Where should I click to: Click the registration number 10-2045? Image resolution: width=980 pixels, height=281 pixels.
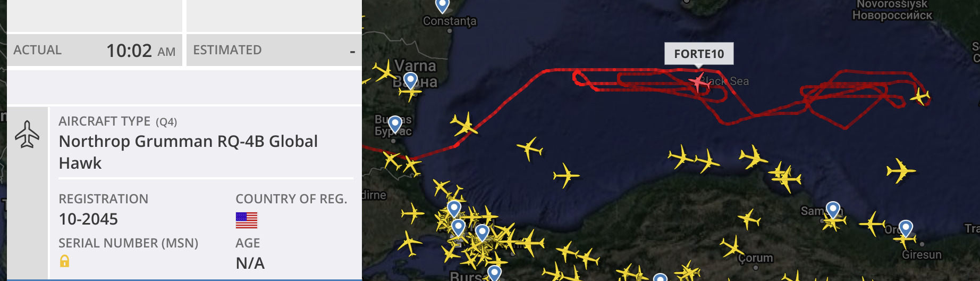pyautogui.click(x=88, y=219)
